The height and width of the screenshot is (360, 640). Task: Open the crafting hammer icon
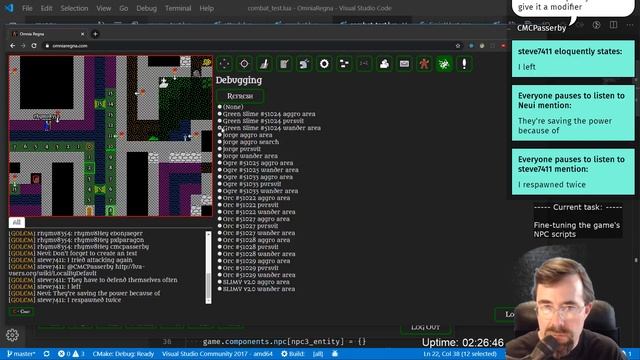tap(304, 64)
